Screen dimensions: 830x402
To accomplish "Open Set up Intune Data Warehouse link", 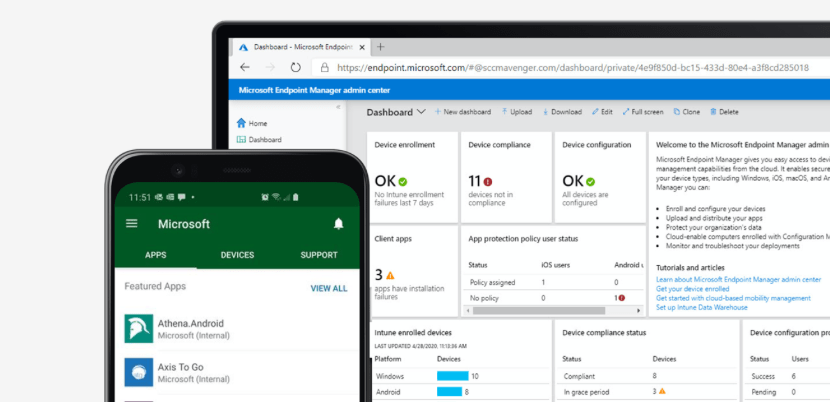I will pos(701,307).
